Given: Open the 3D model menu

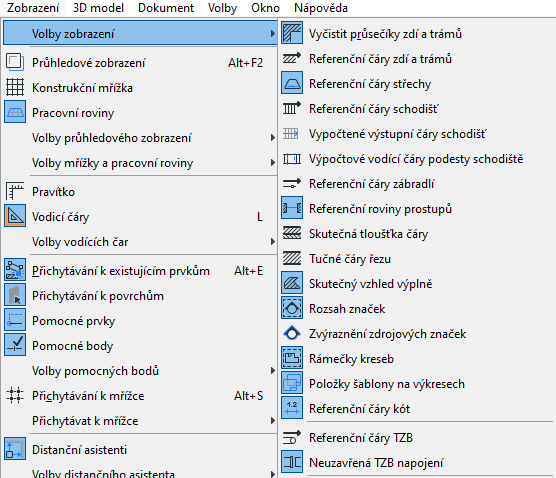Looking at the screenshot, I should point(98,8).
